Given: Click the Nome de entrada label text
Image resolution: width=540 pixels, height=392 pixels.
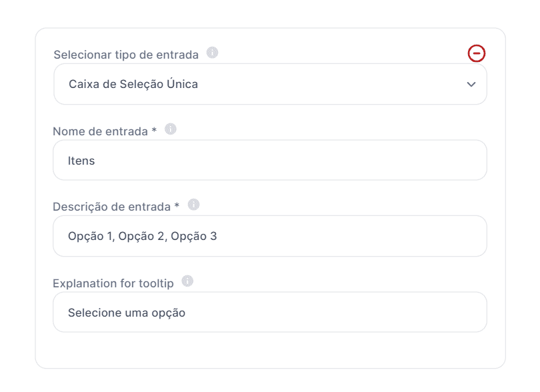Looking at the screenshot, I should 100,131.
